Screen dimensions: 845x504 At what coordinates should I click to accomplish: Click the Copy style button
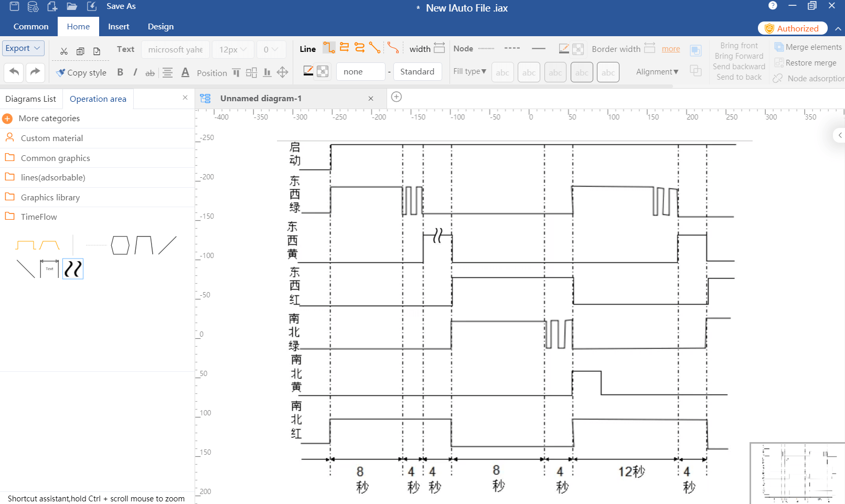click(x=81, y=72)
